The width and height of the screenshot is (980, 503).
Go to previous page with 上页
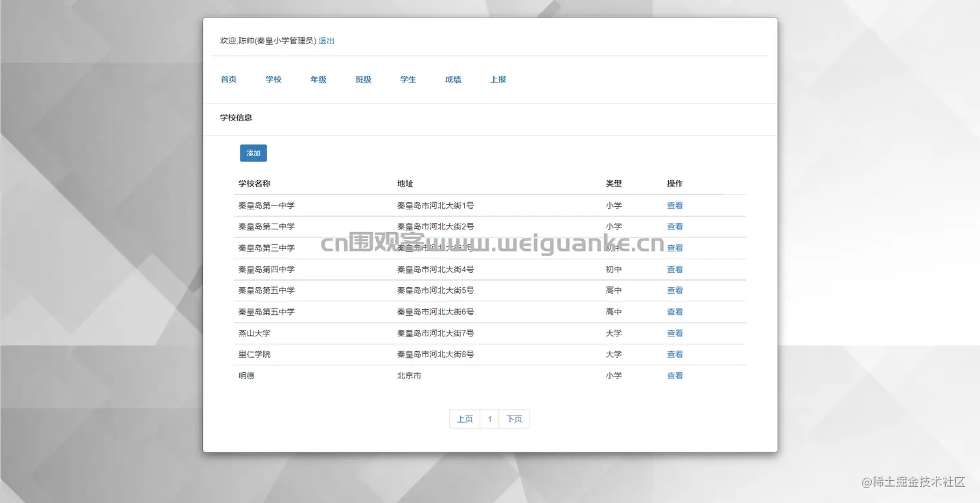point(465,419)
